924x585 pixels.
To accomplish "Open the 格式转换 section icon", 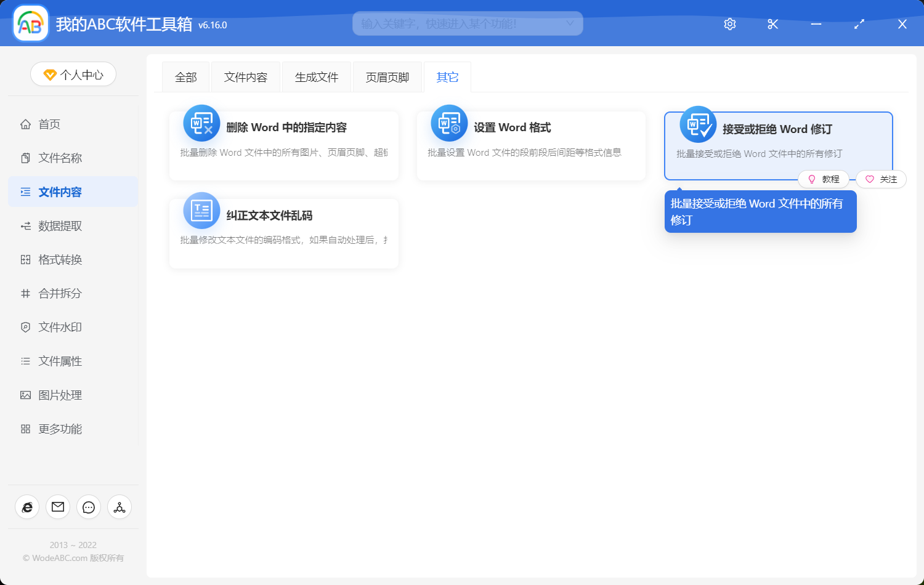I will point(25,259).
